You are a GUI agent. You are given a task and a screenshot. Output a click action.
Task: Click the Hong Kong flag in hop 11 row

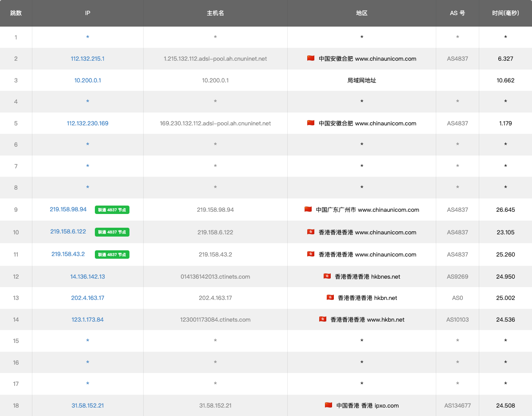point(311,254)
